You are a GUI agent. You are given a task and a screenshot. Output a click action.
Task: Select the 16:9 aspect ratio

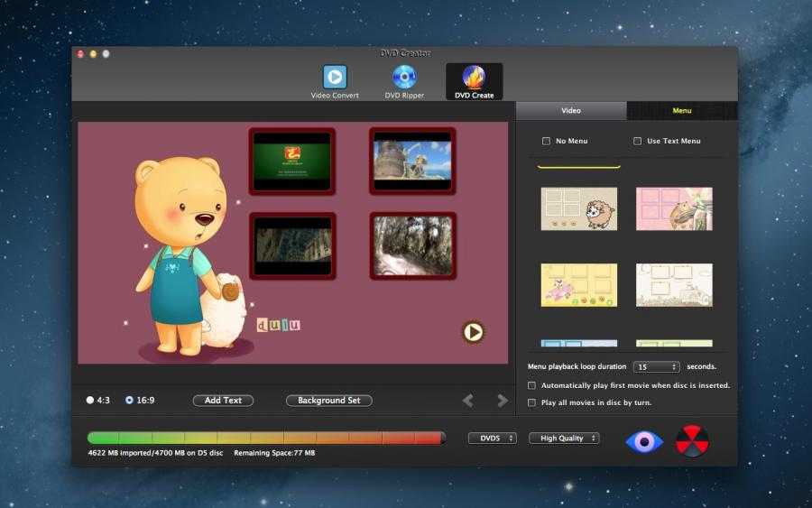[129, 400]
